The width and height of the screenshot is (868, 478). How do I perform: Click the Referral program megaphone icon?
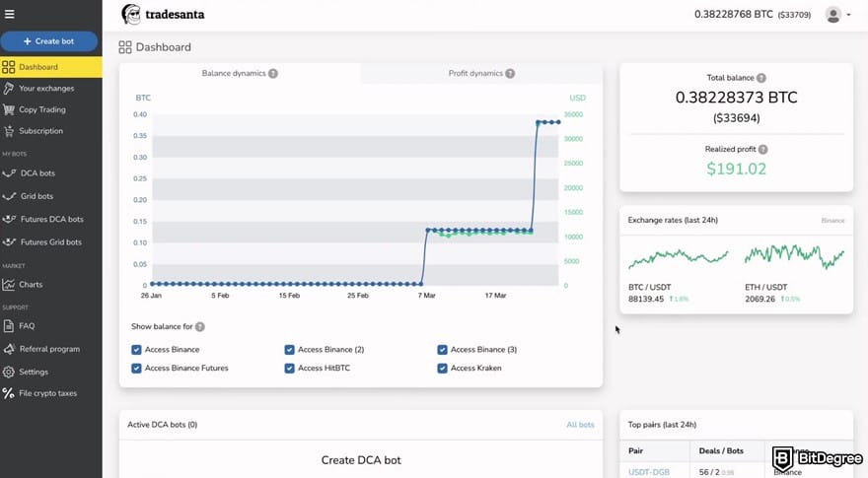[x=8, y=349]
